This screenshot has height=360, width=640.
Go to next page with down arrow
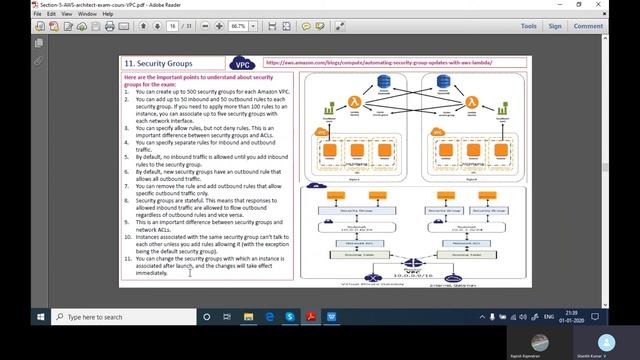(157, 26)
